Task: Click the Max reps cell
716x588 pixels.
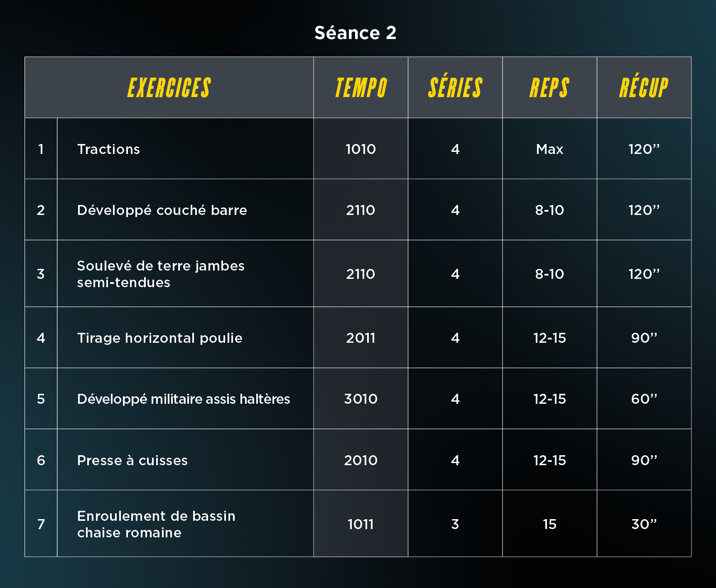Action: 549,149
